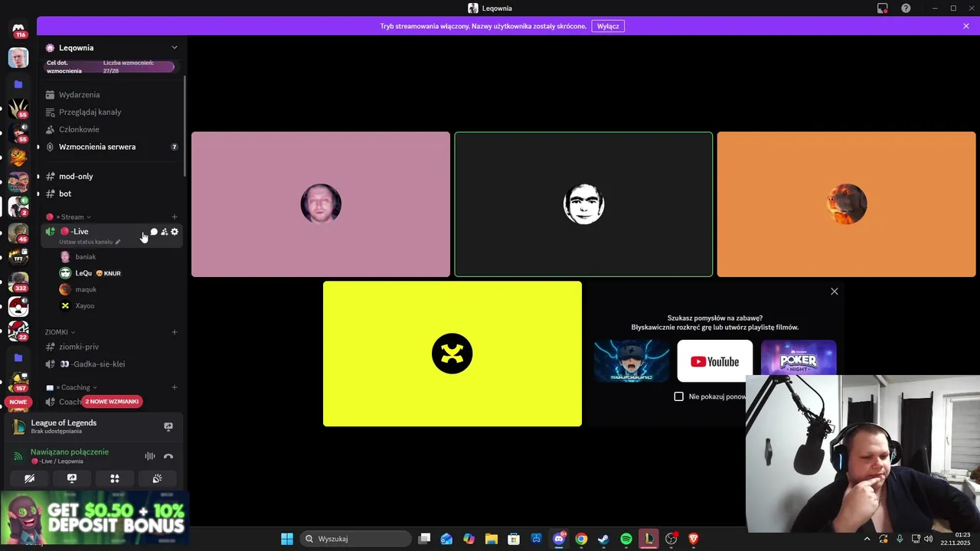Open Członkowie members page
The height and width of the screenshot is (551, 980).
coord(111,129)
